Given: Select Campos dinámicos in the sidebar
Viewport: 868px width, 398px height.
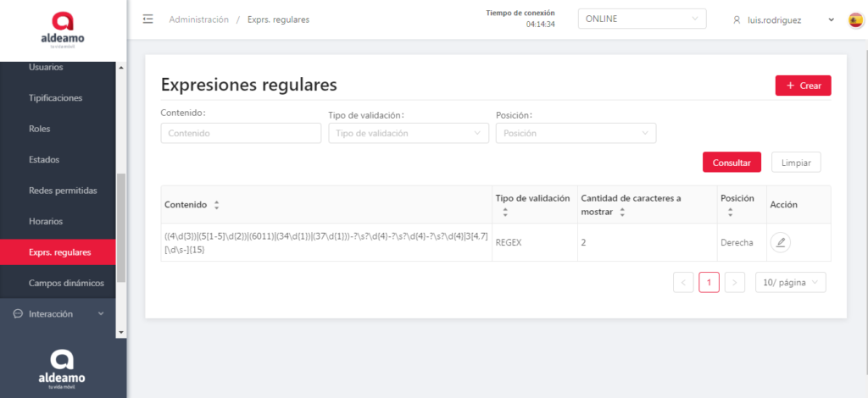Looking at the screenshot, I should [x=66, y=283].
